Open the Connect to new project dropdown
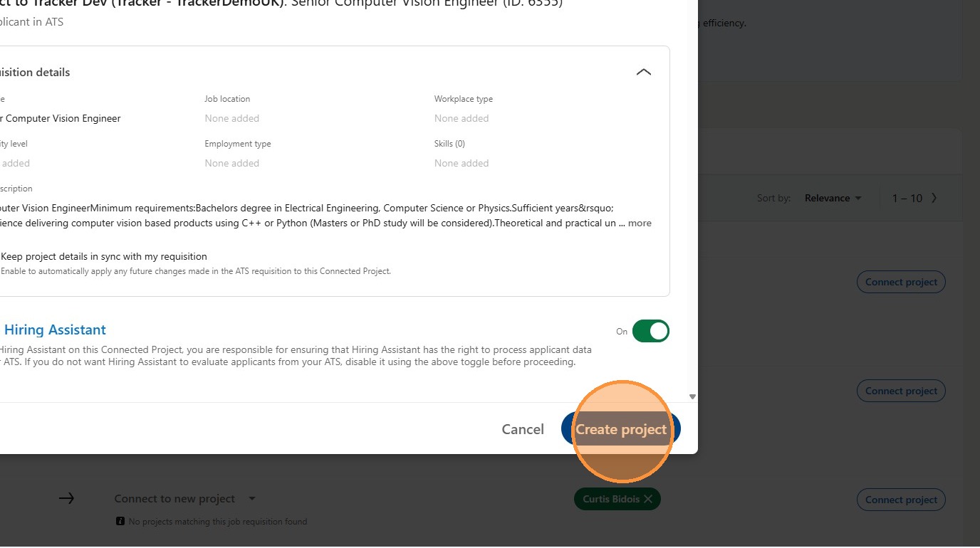The width and height of the screenshot is (980, 548). 251,499
